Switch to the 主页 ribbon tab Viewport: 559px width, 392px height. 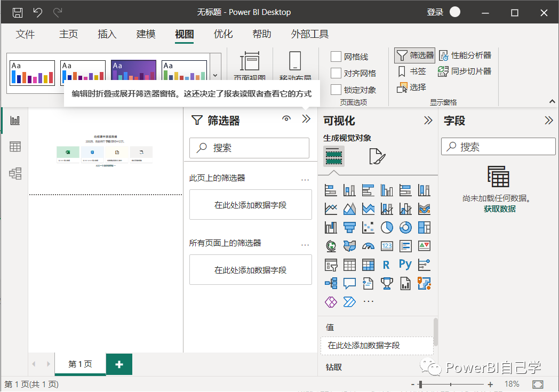click(68, 34)
